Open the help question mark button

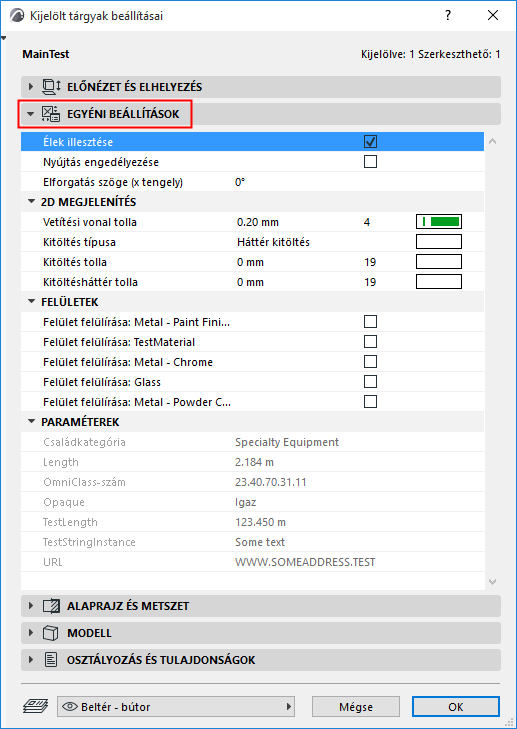[448, 15]
